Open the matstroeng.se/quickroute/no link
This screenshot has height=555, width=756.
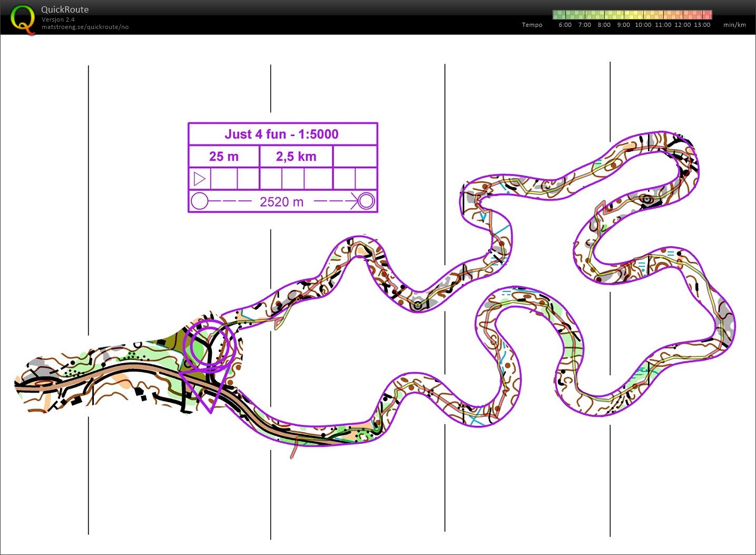85,27
